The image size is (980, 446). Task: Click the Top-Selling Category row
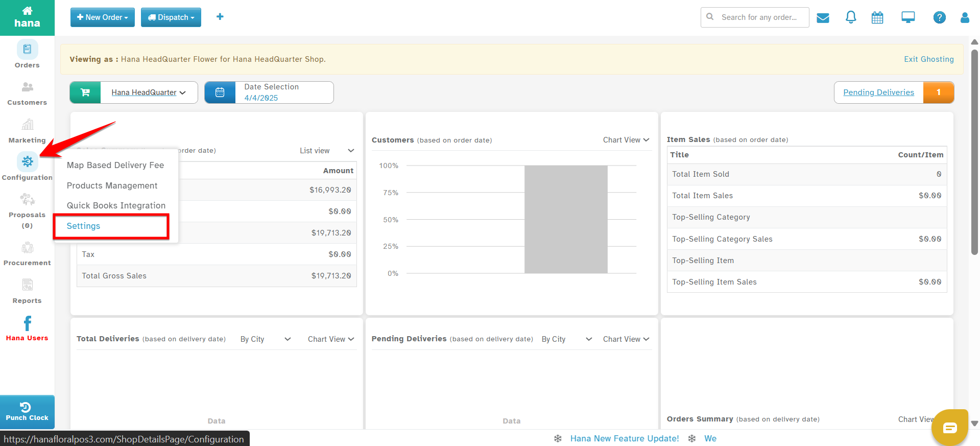click(807, 217)
